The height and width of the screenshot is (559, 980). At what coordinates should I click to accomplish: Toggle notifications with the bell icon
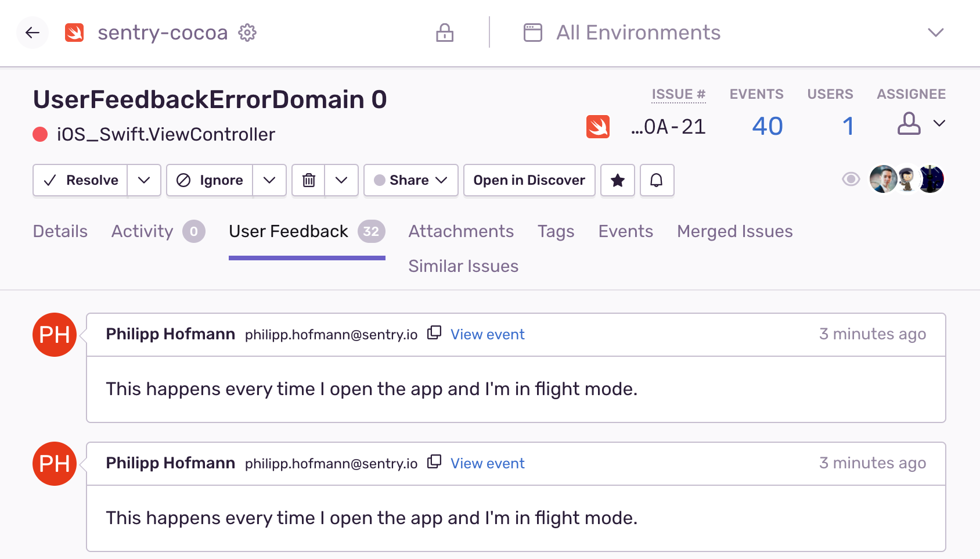[x=657, y=180]
